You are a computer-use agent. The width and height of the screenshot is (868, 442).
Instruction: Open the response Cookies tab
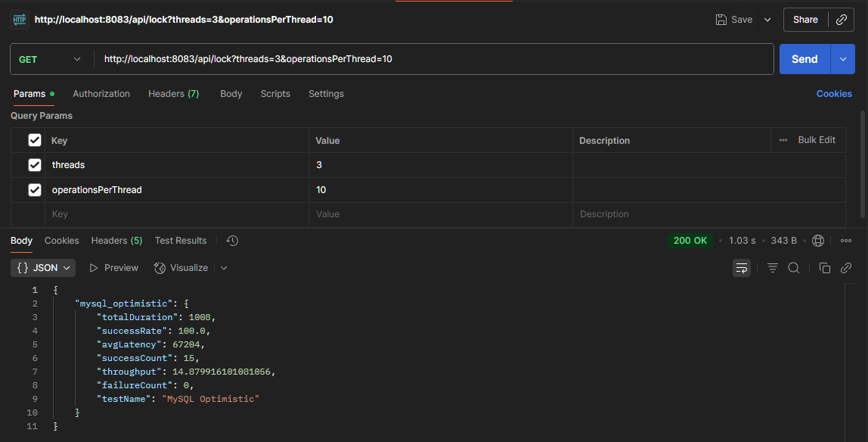[x=61, y=241]
